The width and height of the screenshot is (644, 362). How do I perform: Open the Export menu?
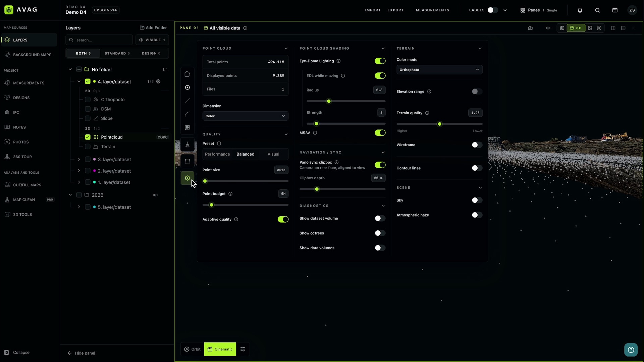click(x=395, y=10)
